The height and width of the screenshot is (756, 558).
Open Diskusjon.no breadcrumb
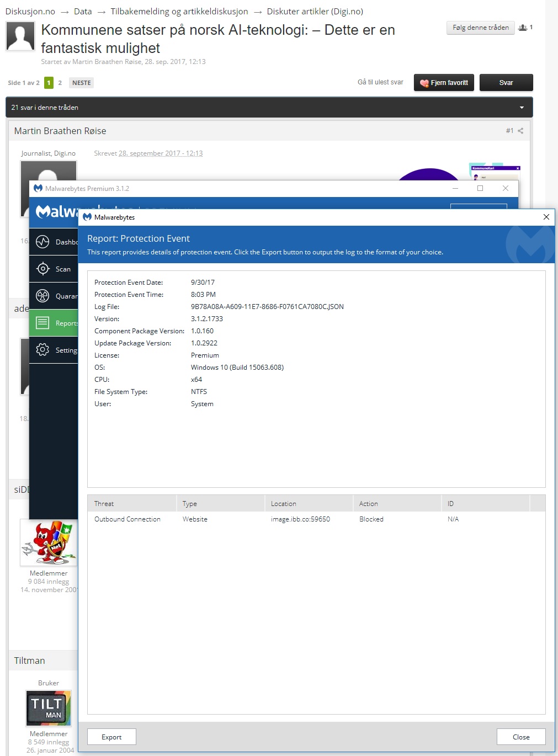coord(30,12)
